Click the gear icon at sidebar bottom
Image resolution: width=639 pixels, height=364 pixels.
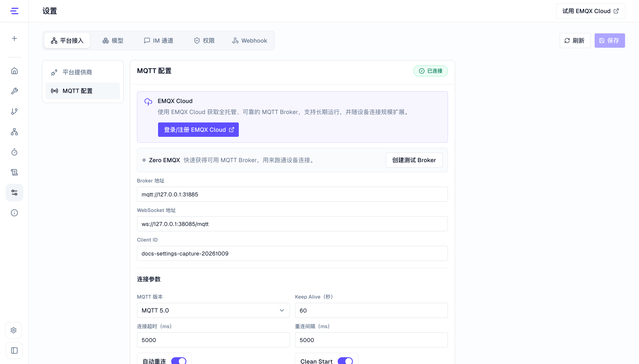[14, 330]
